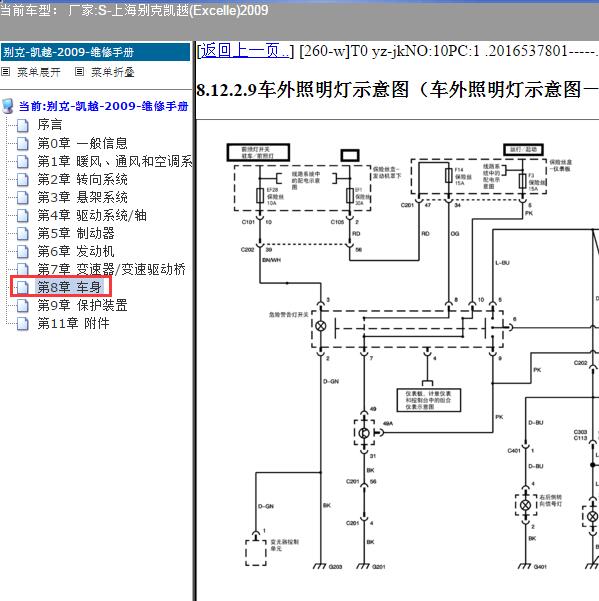This screenshot has height=601, width=599.
Task: Click the page icon next to 第0章
Action: pos(23,143)
